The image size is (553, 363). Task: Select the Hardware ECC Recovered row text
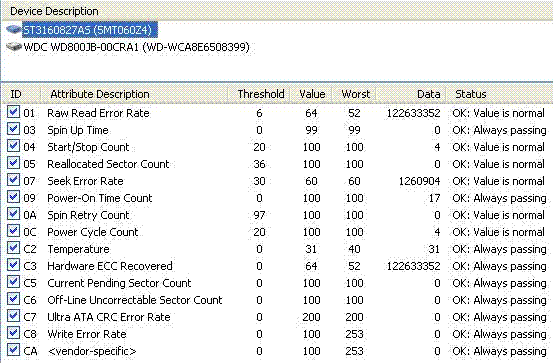tap(110, 266)
